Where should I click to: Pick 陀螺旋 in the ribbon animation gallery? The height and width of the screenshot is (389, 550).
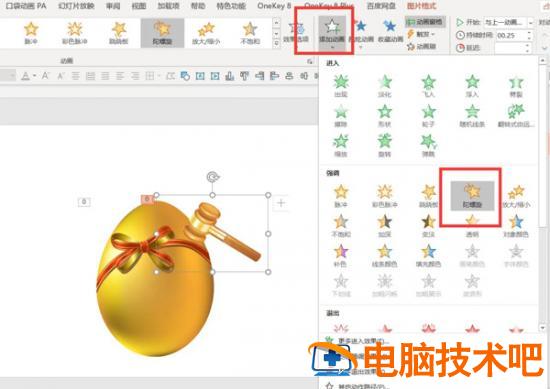tap(162, 33)
